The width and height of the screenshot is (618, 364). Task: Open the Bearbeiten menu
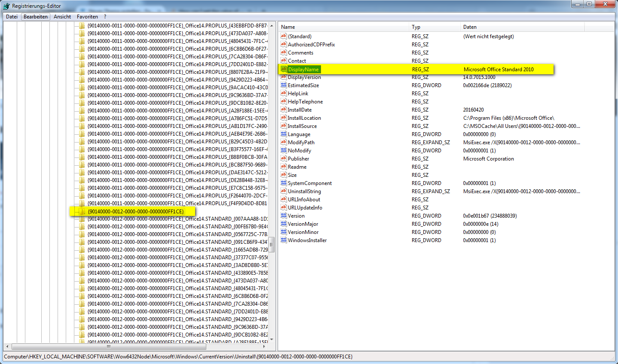tap(36, 17)
